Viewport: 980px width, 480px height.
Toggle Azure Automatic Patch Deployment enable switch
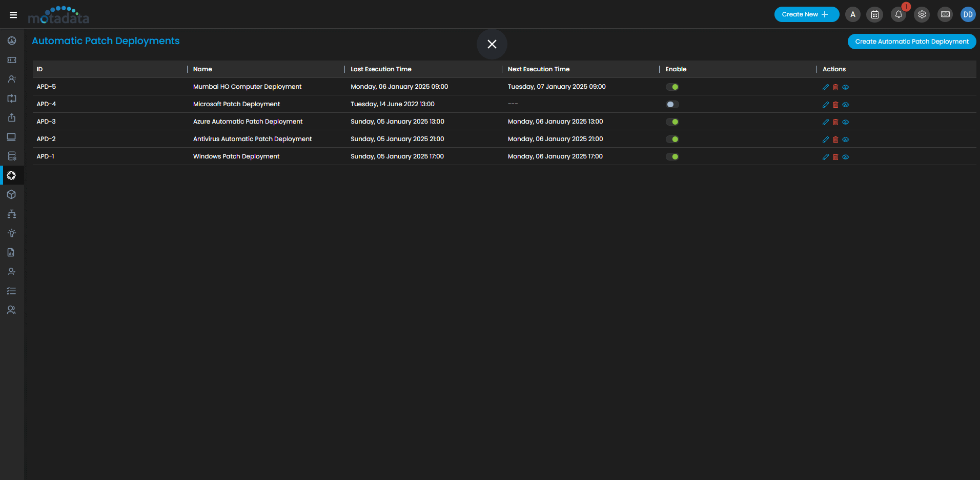672,122
